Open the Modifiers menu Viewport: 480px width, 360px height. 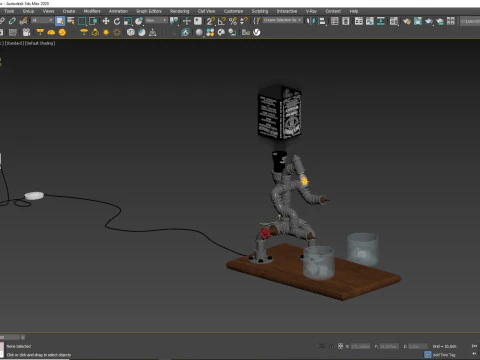click(92, 11)
